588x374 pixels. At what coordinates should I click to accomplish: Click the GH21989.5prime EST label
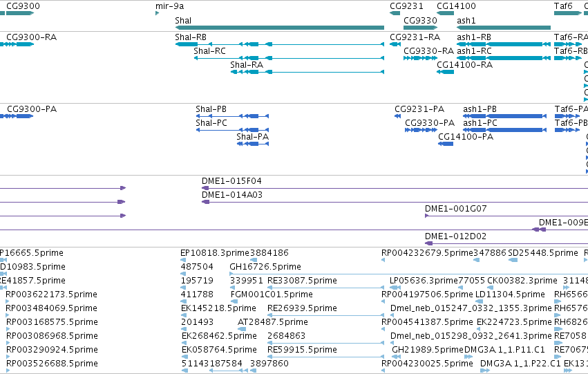tap(428, 350)
